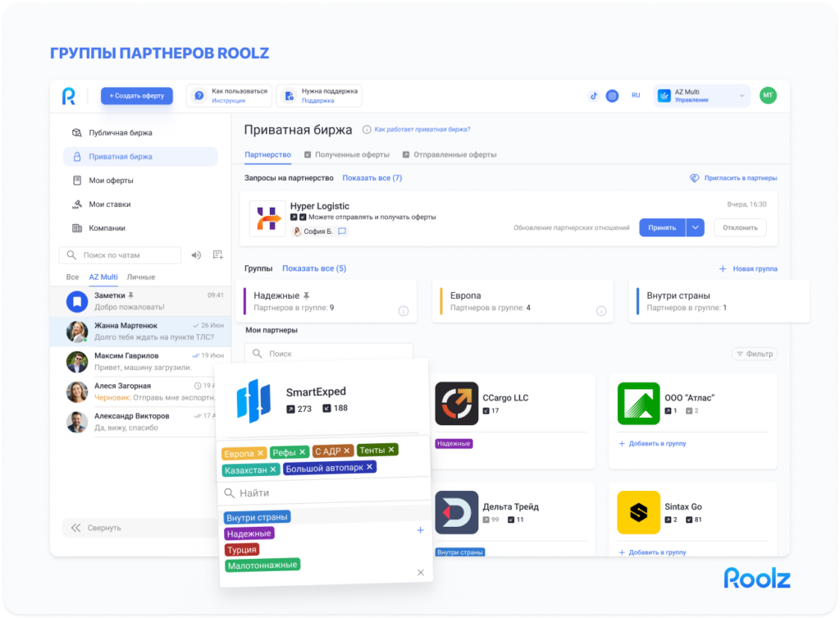Switch language using the RU selector
This screenshot has height=618, width=840.
point(636,95)
